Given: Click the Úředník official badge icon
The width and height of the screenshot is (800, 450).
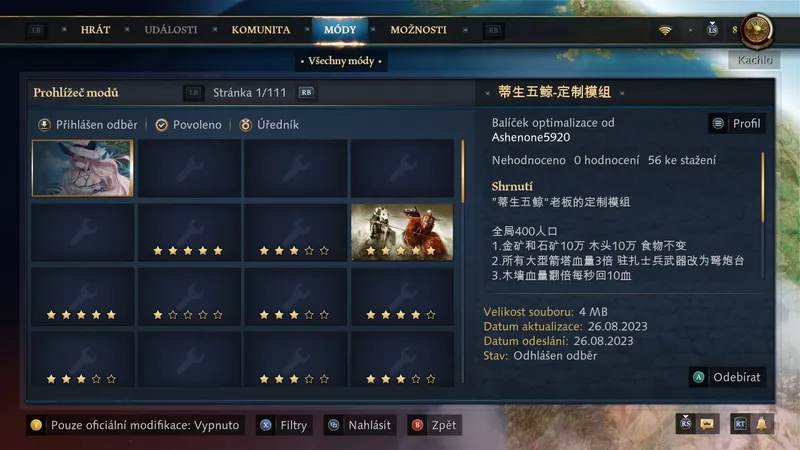Looking at the screenshot, I should (x=245, y=124).
